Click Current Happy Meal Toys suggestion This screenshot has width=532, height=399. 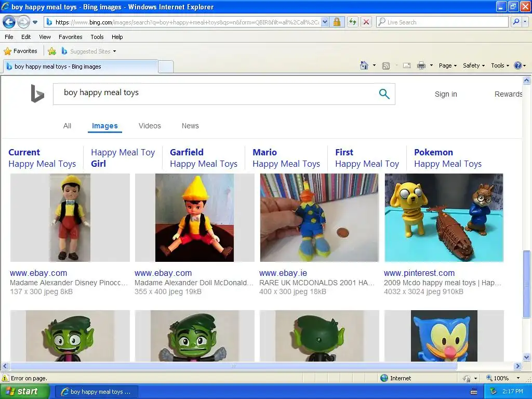[42, 158]
